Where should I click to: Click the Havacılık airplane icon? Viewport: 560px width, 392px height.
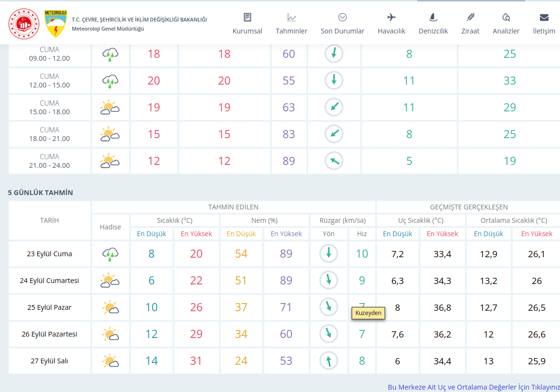pyautogui.click(x=391, y=18)
